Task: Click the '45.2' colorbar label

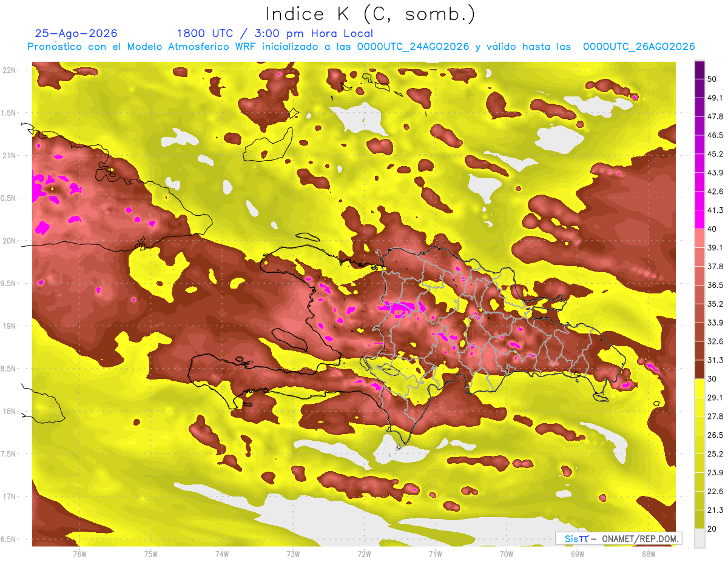Action: pos(715,154)
